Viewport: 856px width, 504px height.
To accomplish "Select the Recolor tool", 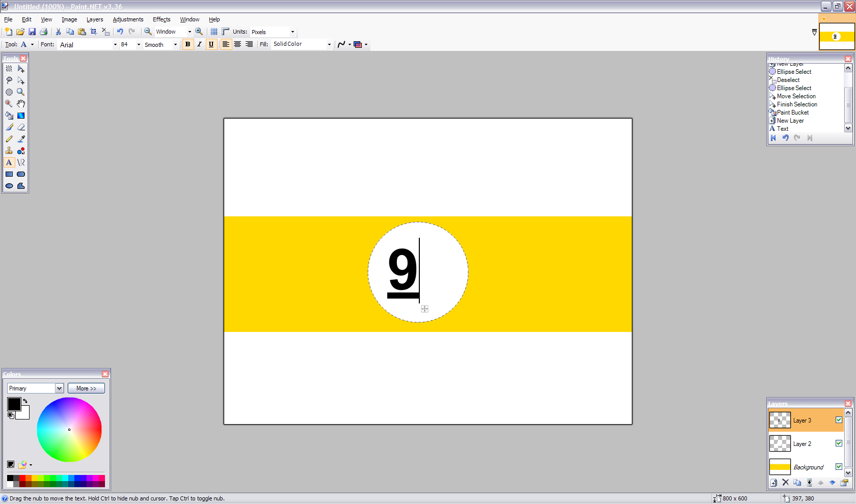I will [21, 151].
